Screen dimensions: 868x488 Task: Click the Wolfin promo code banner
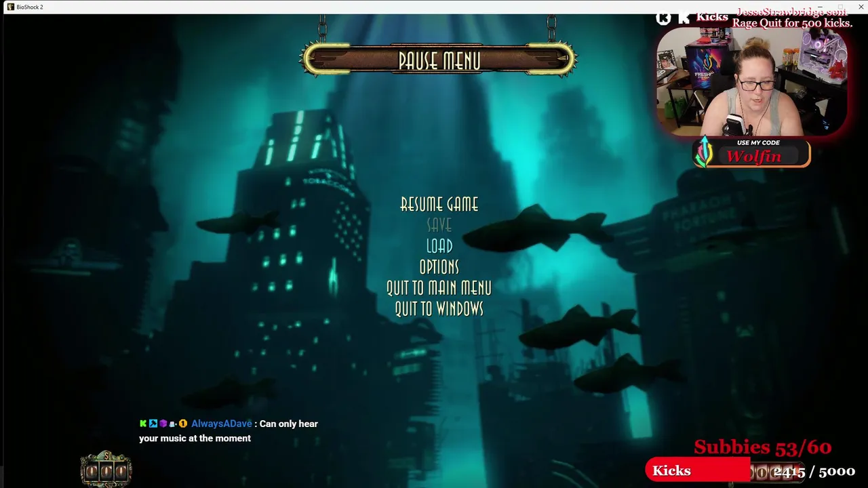(x=751, y=152)
